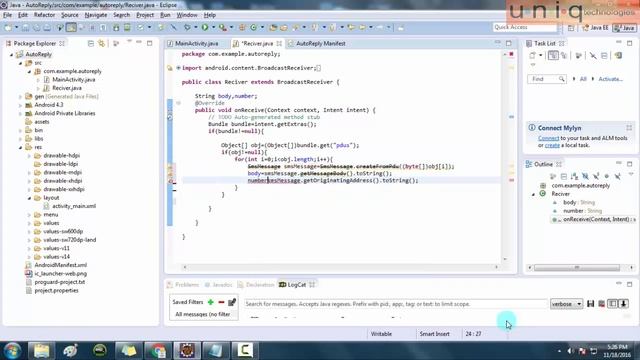Toggle Categorized presentation in Task List
Image resolution: width=640 pixels, height=360 pixels.
tap(553, 56)
